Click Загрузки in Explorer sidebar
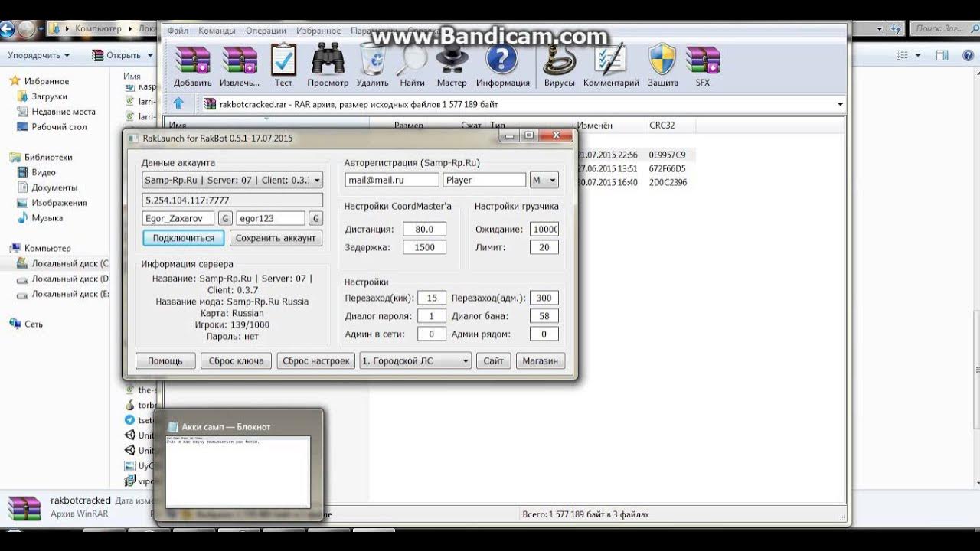The width and height of the screenshot is (980, 551). tap(49, 96)
